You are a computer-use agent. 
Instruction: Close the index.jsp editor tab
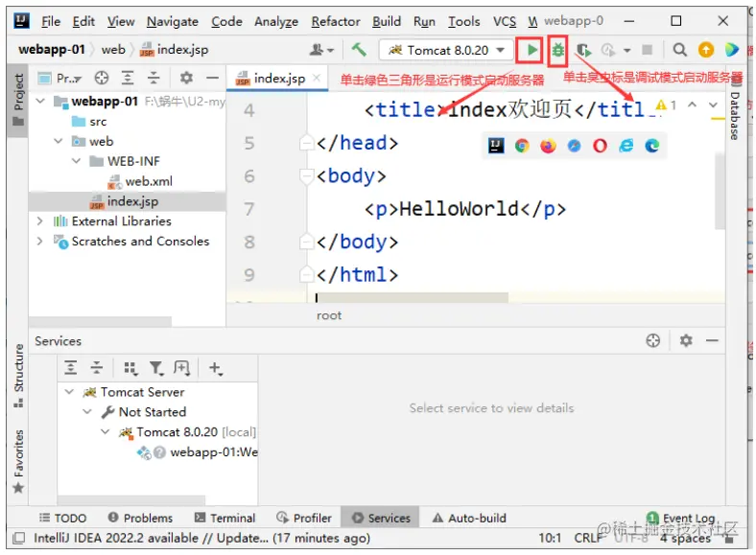coord(317,78)
